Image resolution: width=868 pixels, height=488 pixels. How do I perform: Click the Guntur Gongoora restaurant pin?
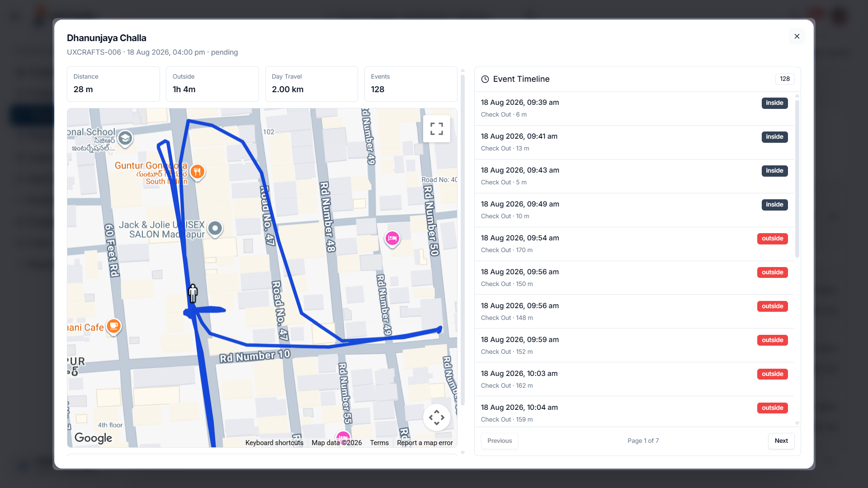[x=197, y=172]
